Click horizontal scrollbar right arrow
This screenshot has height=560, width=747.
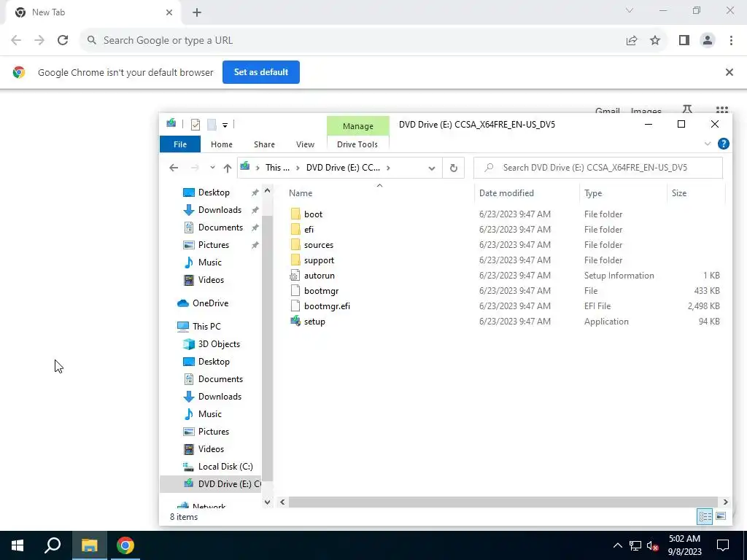(725, 502)
